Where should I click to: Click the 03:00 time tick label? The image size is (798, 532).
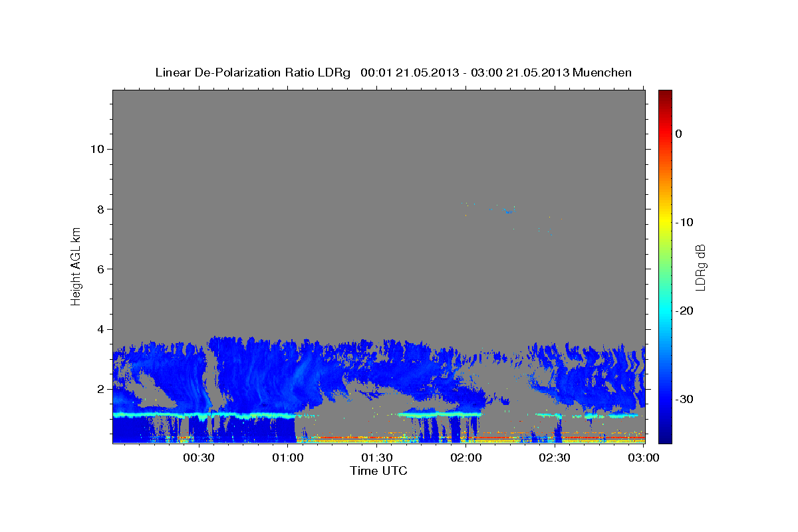tap(643, 458)
